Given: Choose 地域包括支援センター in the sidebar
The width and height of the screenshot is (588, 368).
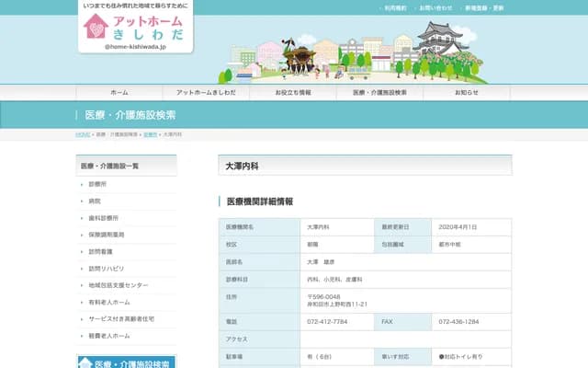Looking at the screenshot, I should pyautogui.click(x=118, y=285).
